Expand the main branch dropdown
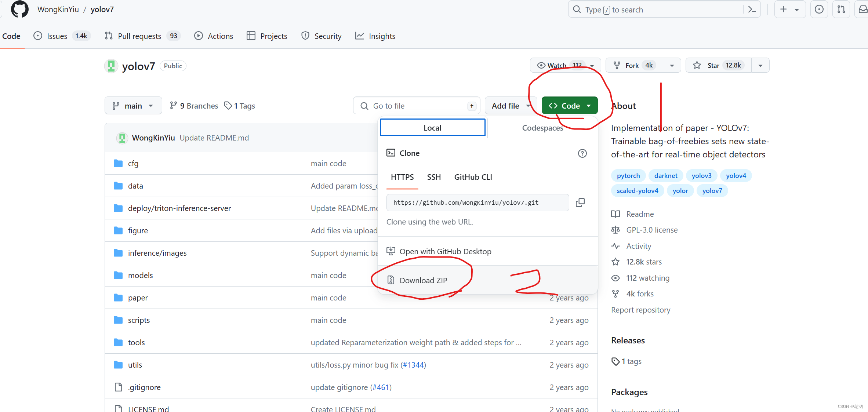 pyautogui.click(x=133, y=106)
